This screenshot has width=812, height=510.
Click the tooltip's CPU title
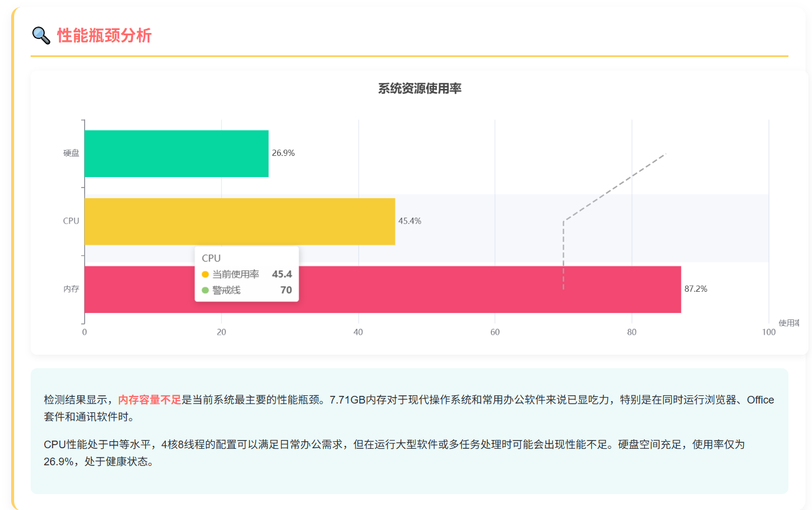point(211,258)
